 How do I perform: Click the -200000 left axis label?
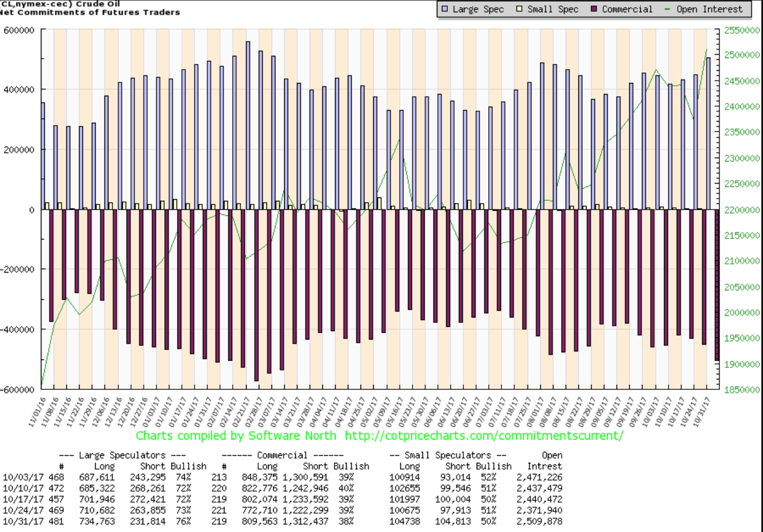pos(17,269)
